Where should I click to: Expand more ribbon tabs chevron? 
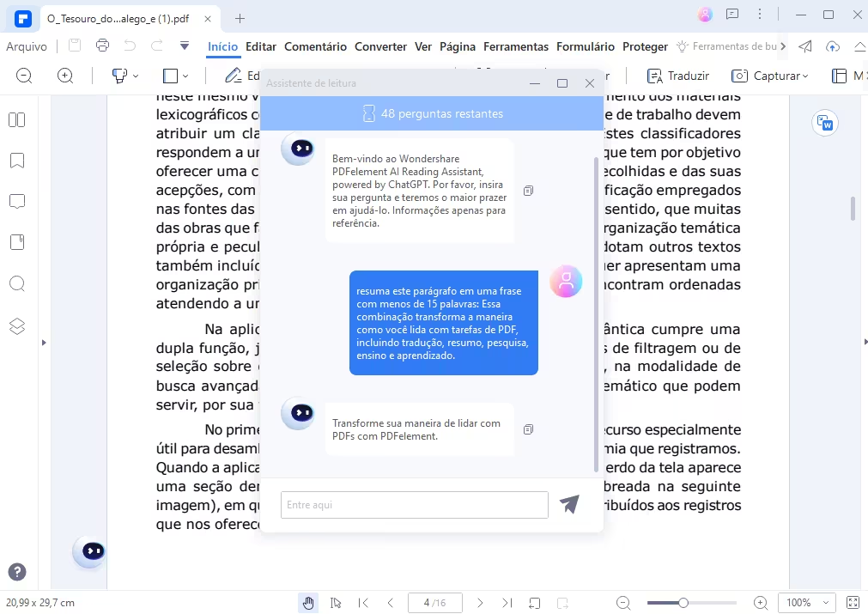tap(783, 46)
